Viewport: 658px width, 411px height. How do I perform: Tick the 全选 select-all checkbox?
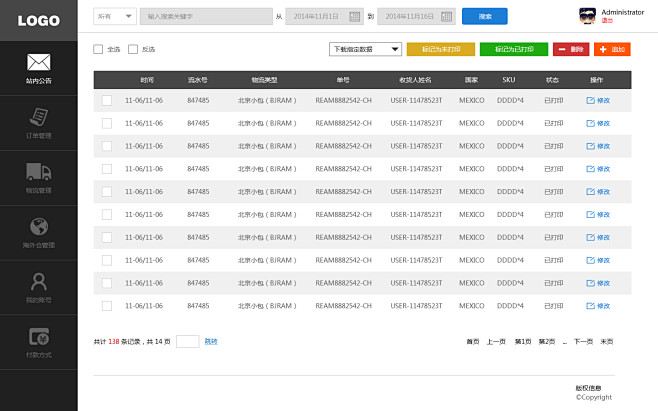98,49
